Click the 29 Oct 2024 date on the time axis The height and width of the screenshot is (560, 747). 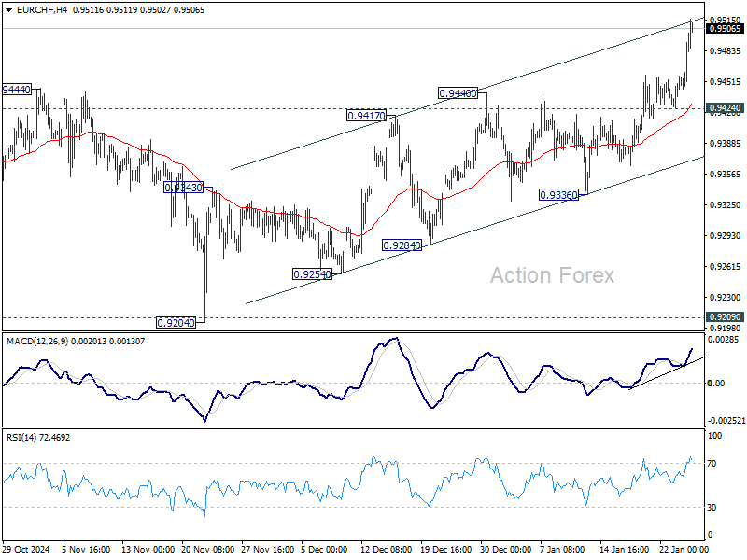click(x=26, y=550)
